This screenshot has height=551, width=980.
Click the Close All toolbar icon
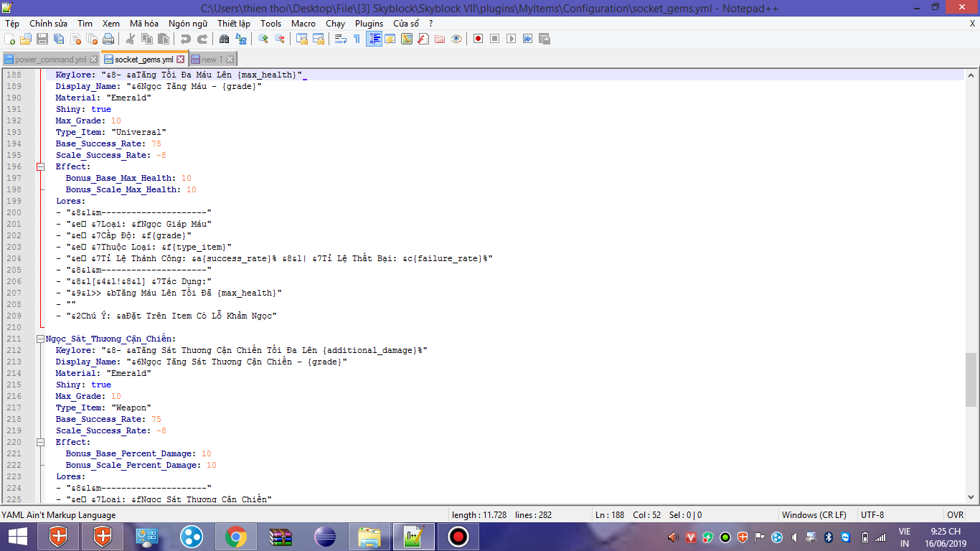92,39
